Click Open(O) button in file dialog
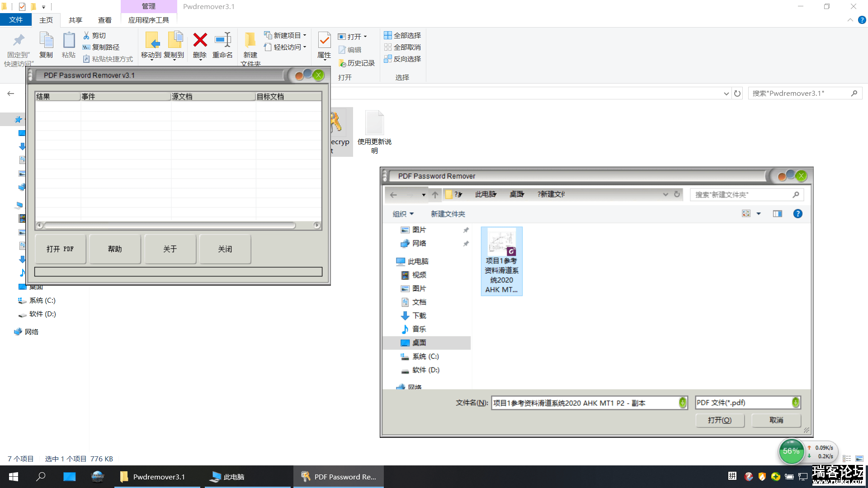This screenshot has width=868, height=488. click(x=720, y=420)
